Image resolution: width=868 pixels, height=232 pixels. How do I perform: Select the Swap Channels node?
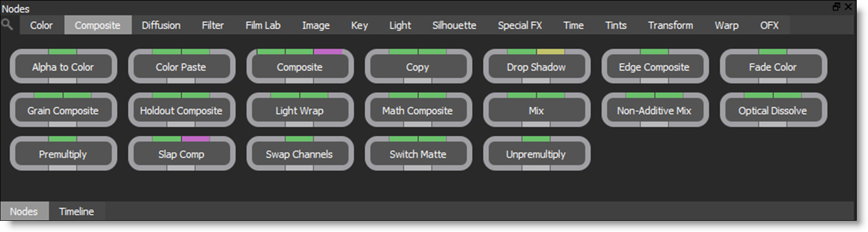299,154
